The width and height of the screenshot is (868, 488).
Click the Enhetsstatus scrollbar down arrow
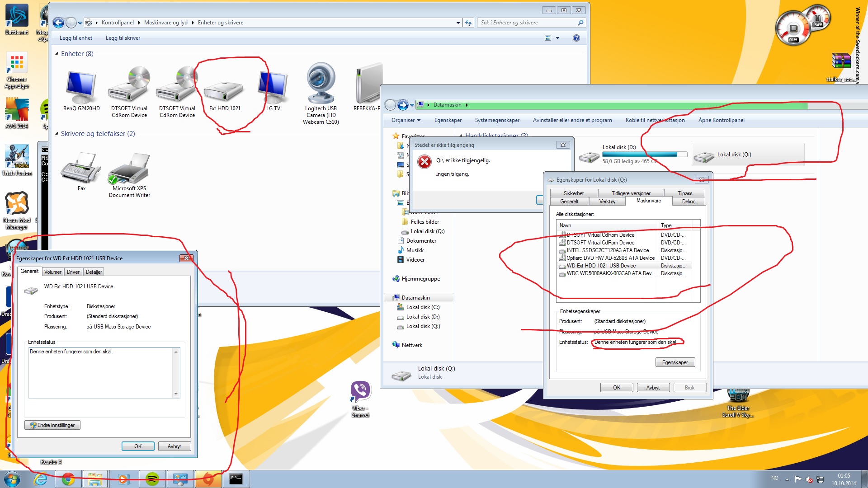pyautogui.click(x=176, y=394)
